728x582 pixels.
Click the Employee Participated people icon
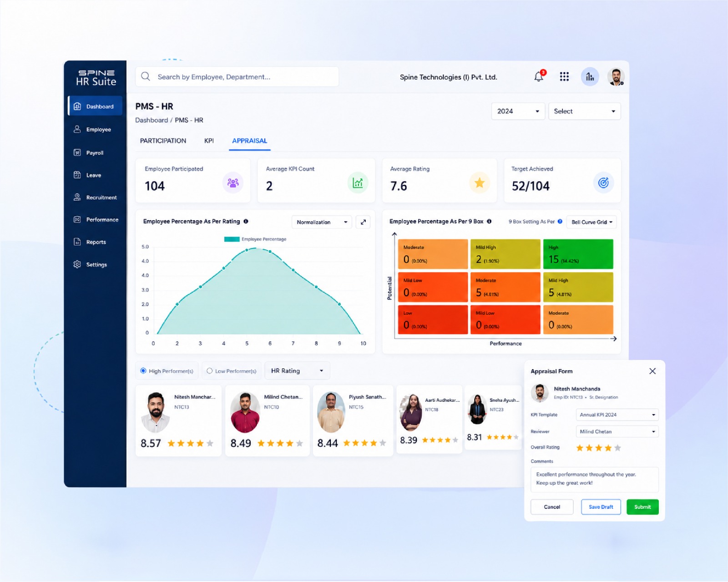(x=233, y=183)
